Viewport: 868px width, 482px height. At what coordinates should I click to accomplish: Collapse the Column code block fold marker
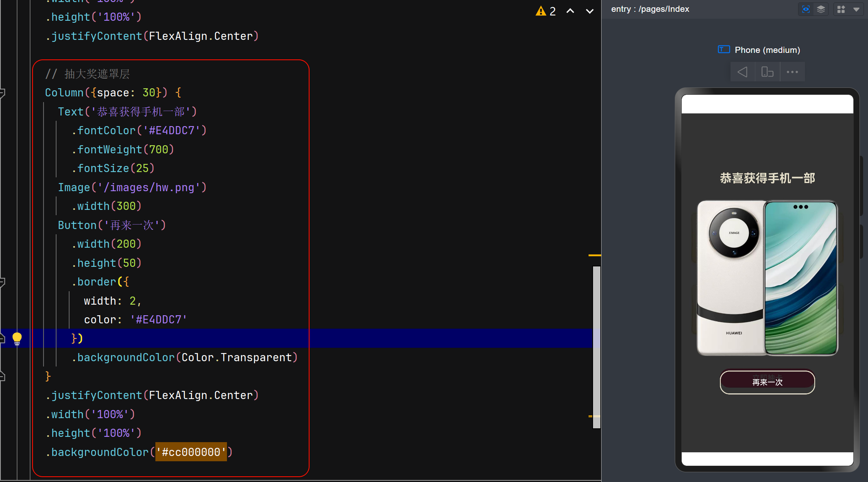[2, 93]
